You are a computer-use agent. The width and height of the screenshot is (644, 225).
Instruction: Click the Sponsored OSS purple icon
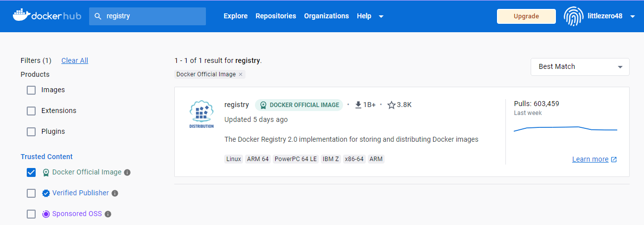pos(46,214)
